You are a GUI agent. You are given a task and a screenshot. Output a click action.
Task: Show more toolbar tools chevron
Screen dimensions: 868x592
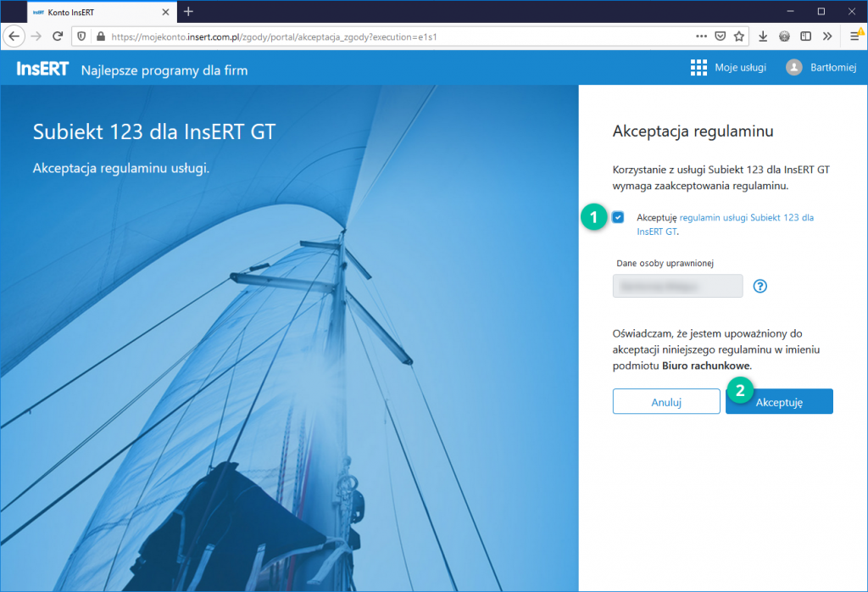coord(827,36)
